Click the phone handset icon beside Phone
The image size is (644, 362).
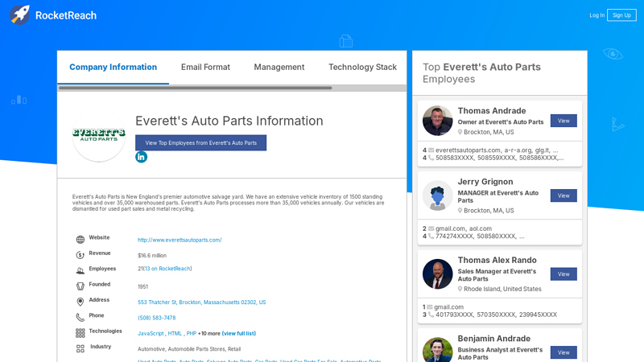pyautogui.click(x=80, y=317)
